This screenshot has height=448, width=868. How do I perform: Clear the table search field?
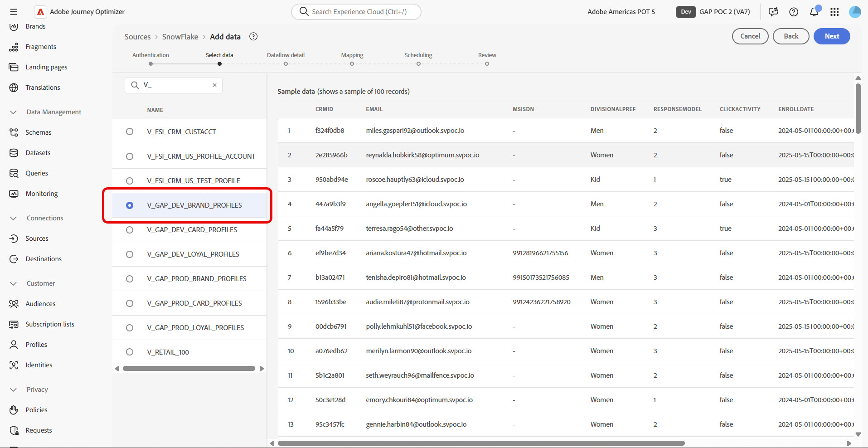coord(214,85)
